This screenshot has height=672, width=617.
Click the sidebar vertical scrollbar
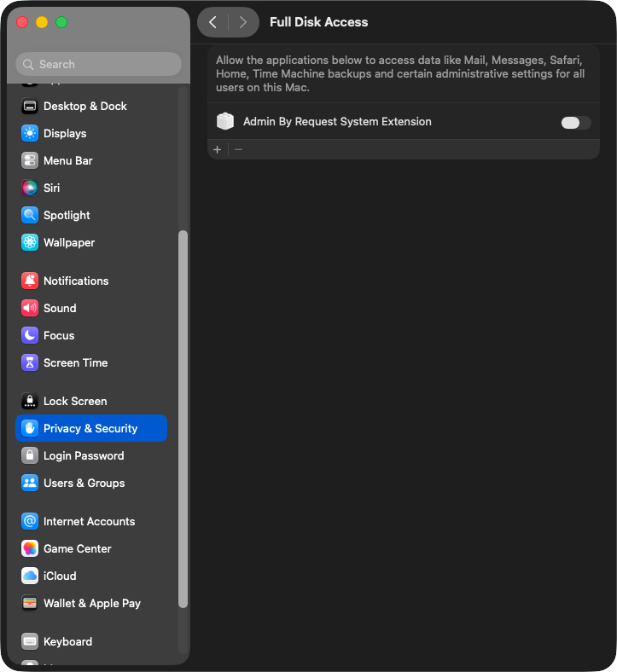point(183,418)
